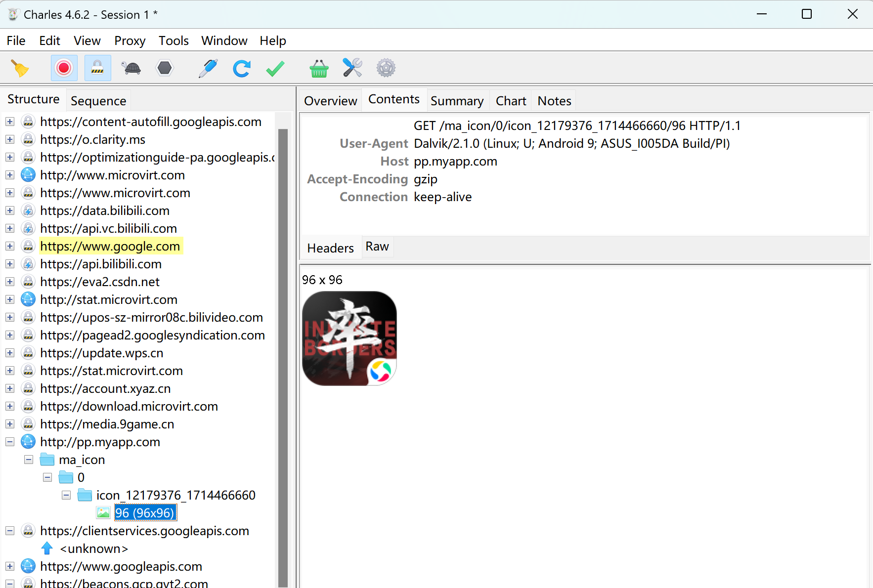Switch to the Notes tab

pos(554,101)
